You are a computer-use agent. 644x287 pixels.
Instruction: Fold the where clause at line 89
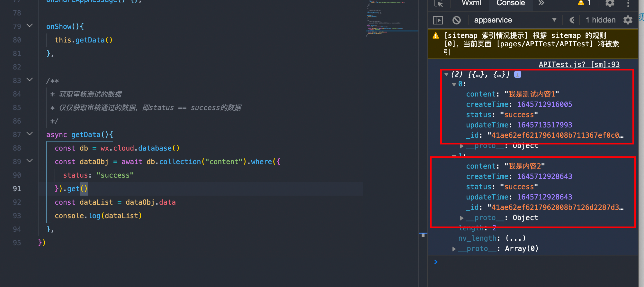(x=30, y=161)
